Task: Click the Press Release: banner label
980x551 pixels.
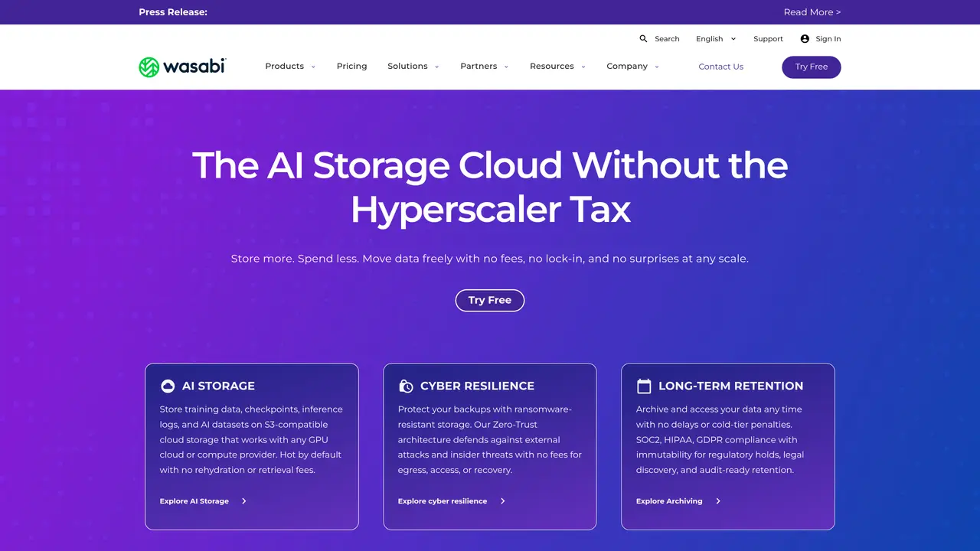Action: pyautogui.click(x=173, y=12)
